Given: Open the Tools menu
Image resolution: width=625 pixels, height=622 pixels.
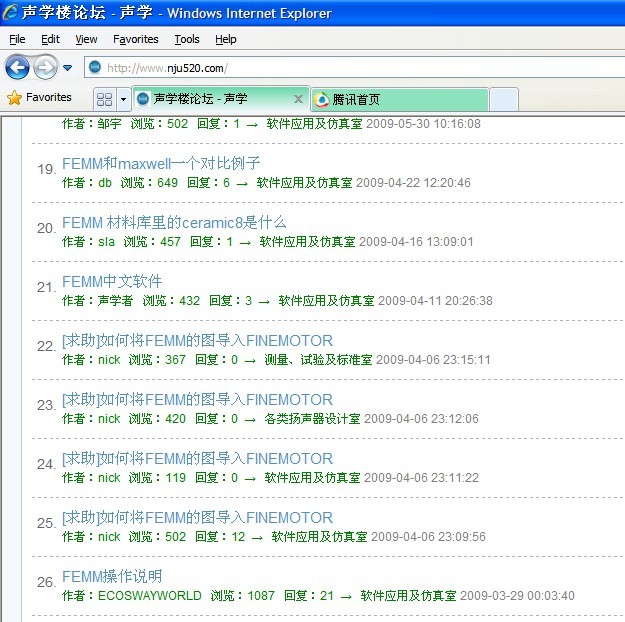Looking at the screenshot, I should coord(186,39).
